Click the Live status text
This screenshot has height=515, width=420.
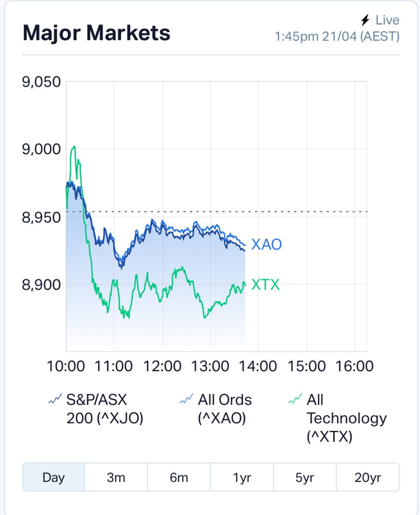click(x=387, y=20)
